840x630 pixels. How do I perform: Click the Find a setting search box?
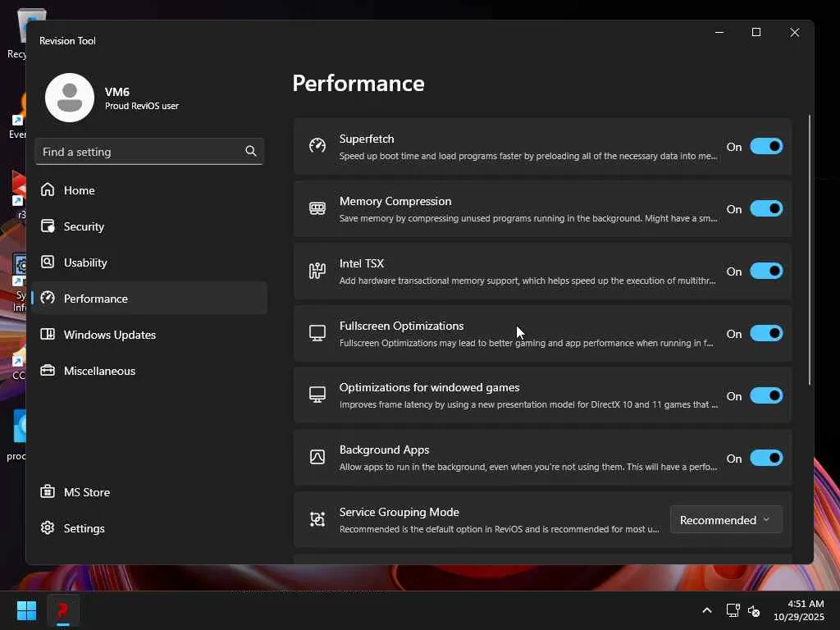pyautogui.click(x=139, y=152)
